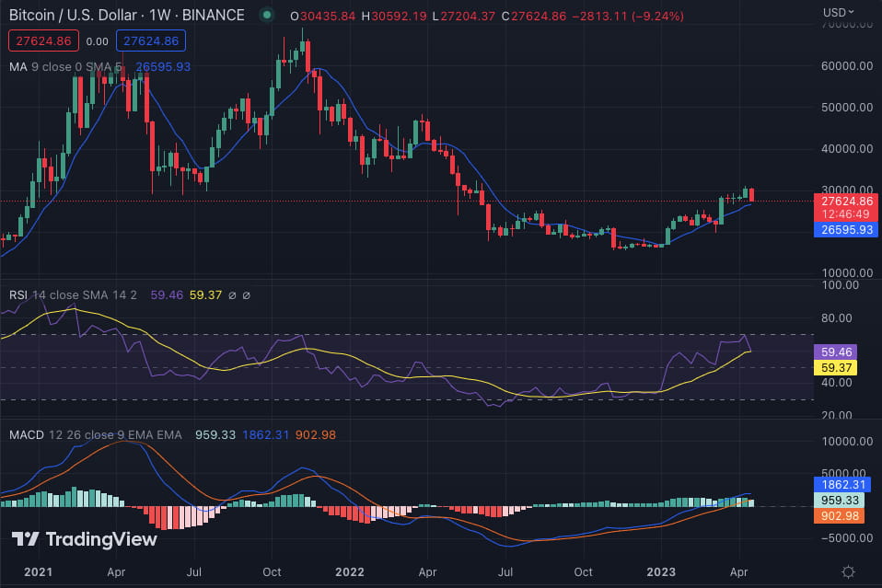This screenshot has width=882, height=588.
Task: Click the blue buy price 27624.86 box
Action: [151, 41]
